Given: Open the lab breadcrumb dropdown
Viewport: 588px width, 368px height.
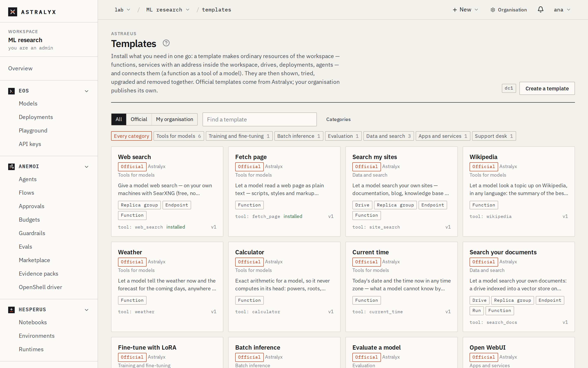Looking at the screenshot, I should [122, 10].
